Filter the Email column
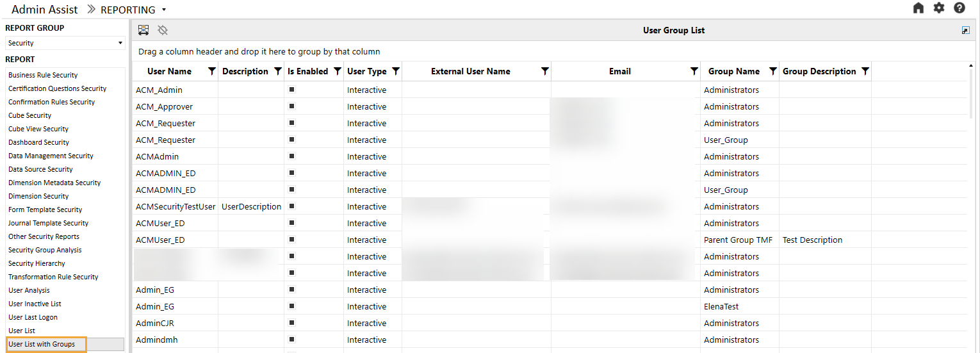 click(694, 71)
